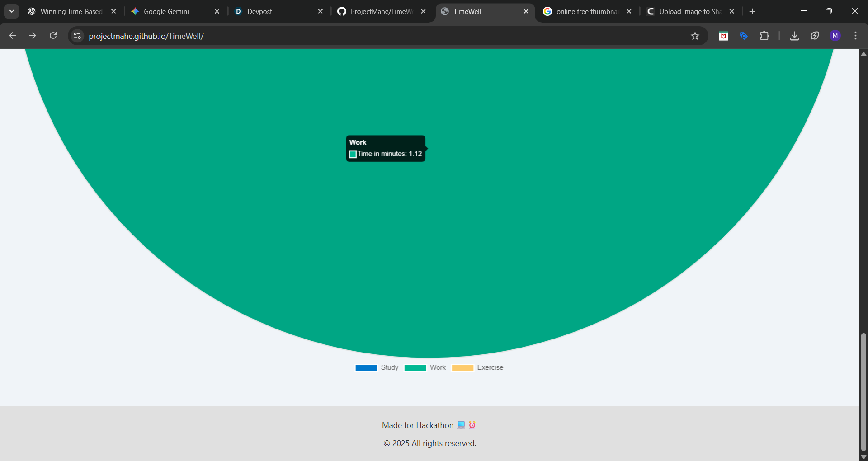Screen dimensions: 868x461
Task: Open the tab search dropdown arrow
Action: coord(12,11)
